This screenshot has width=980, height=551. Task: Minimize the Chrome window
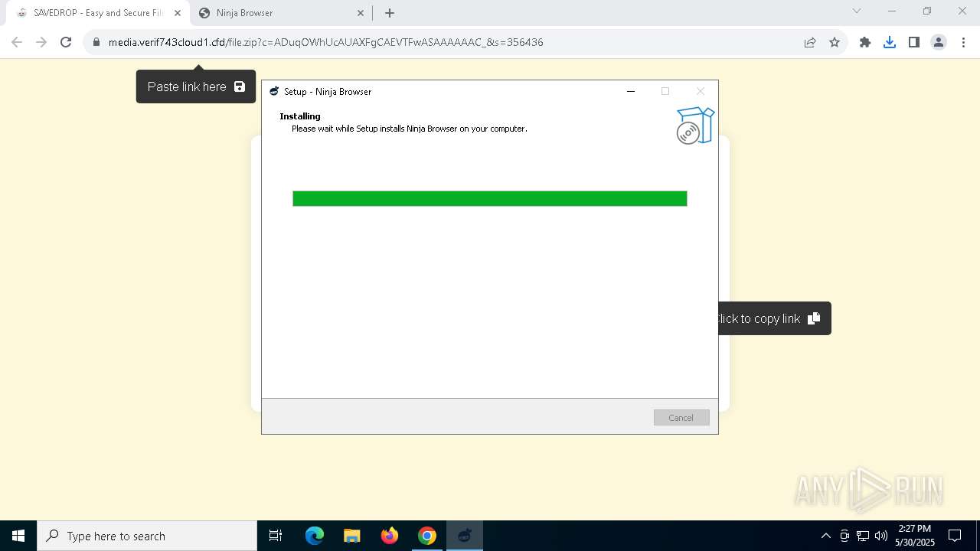point(892,11)
